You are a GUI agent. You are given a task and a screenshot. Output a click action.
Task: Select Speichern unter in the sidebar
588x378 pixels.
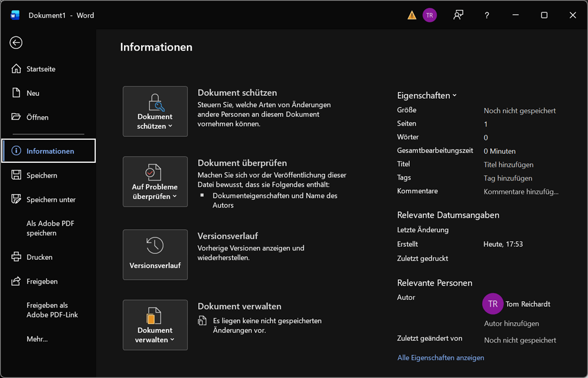click(x=48, y=199)
